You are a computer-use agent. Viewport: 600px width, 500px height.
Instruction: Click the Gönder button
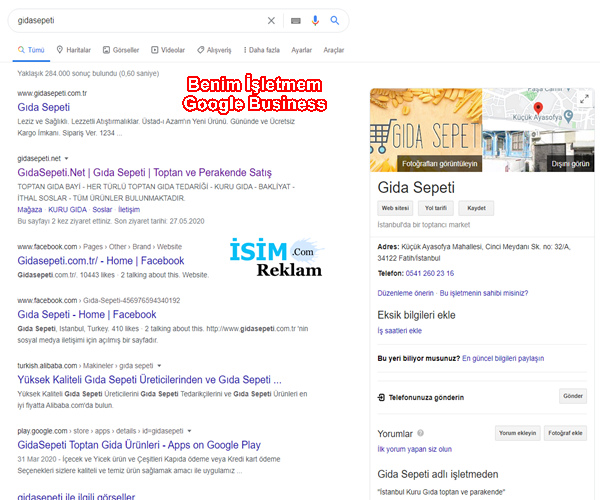573,396
